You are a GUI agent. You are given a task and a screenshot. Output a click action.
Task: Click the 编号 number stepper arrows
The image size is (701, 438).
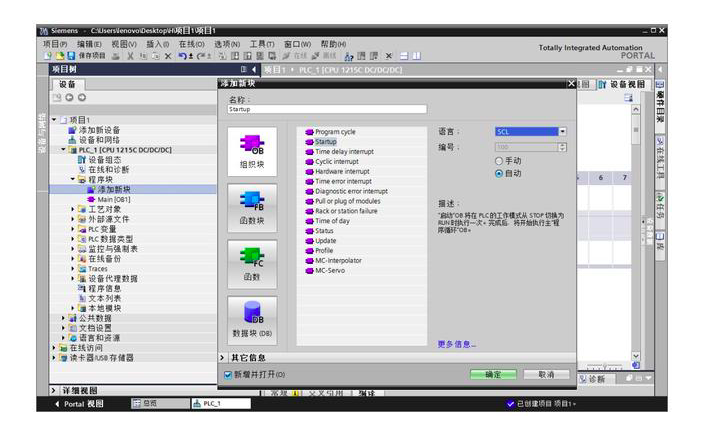[x=562, y=147]
